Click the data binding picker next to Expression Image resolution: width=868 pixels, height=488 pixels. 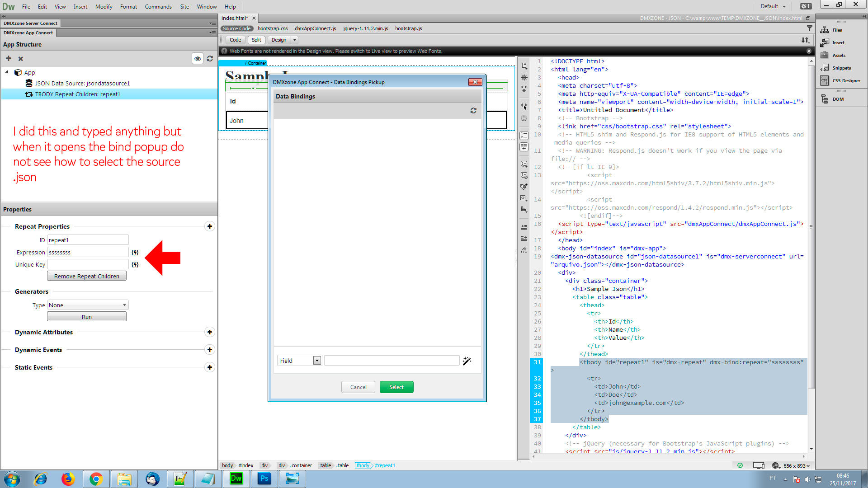coord(135,253)
